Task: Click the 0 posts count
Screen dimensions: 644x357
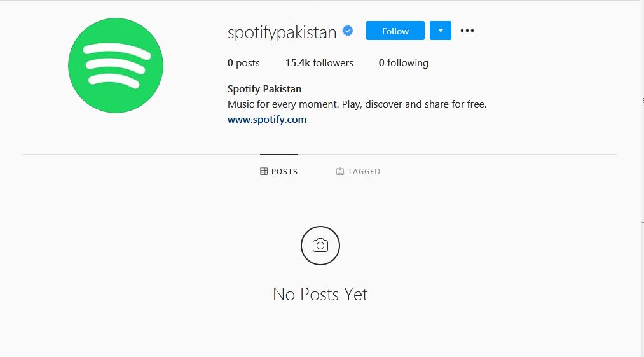Action: [x=243, y=63]
